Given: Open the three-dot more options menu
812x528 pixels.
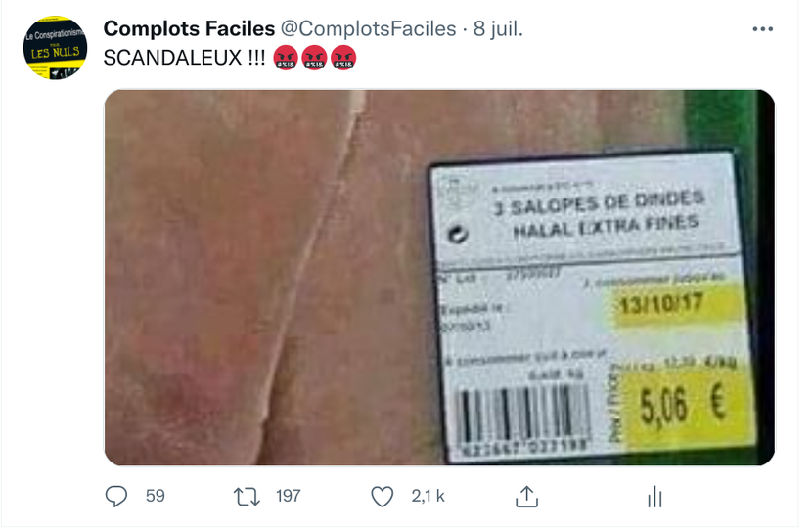Looking at the screenshot, I should coord(763,29).
